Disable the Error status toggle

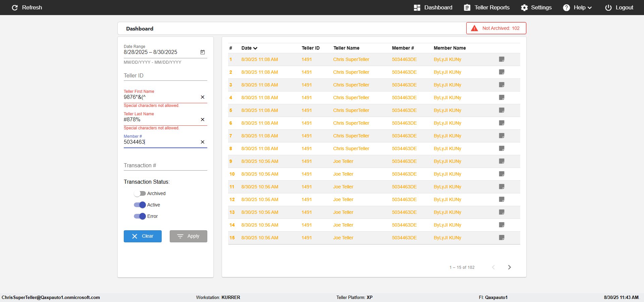(140, 216)
